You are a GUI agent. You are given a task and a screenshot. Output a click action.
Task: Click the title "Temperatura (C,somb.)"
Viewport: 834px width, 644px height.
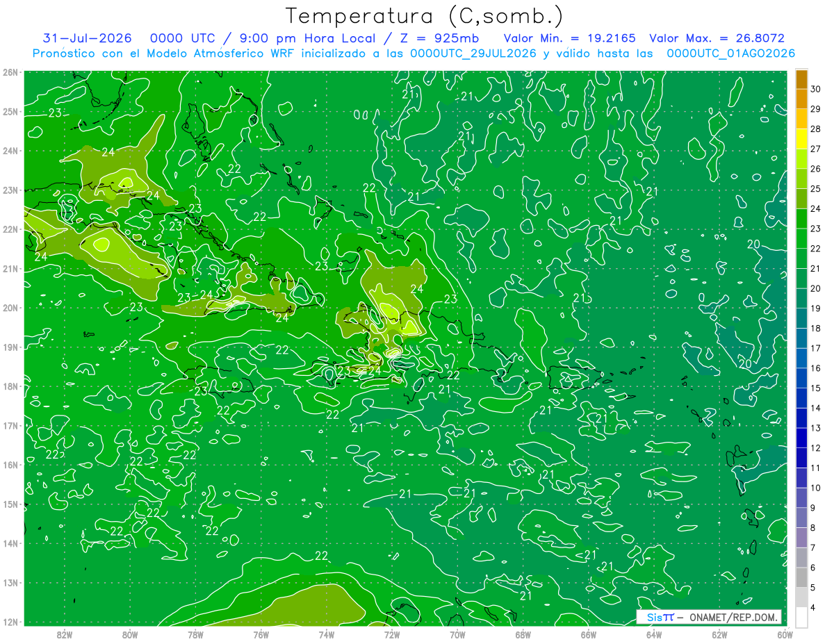[x=425, y=17]
